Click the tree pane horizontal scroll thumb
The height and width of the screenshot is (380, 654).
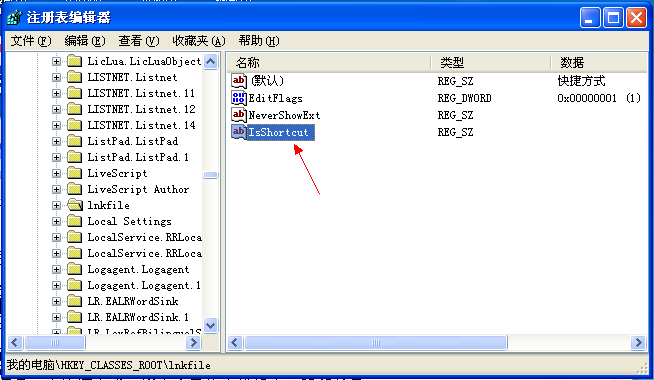[x=55, y=342]
